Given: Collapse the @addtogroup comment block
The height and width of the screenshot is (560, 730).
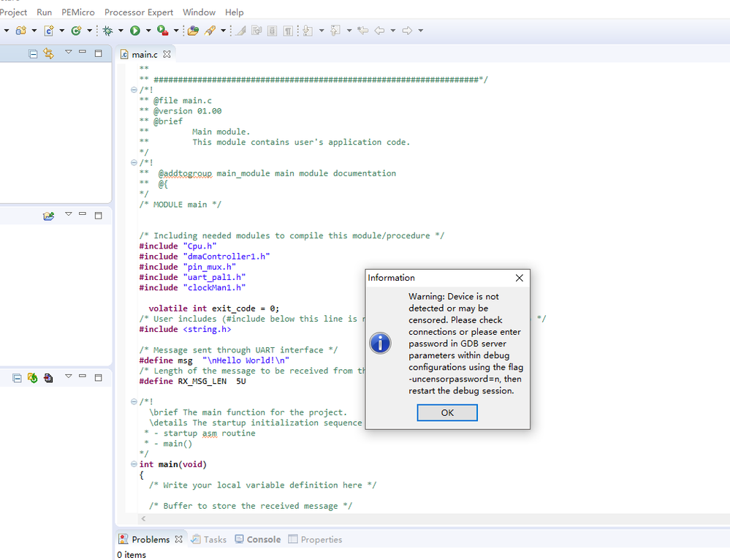Looking at the screenshot, I should pos(134,162).
